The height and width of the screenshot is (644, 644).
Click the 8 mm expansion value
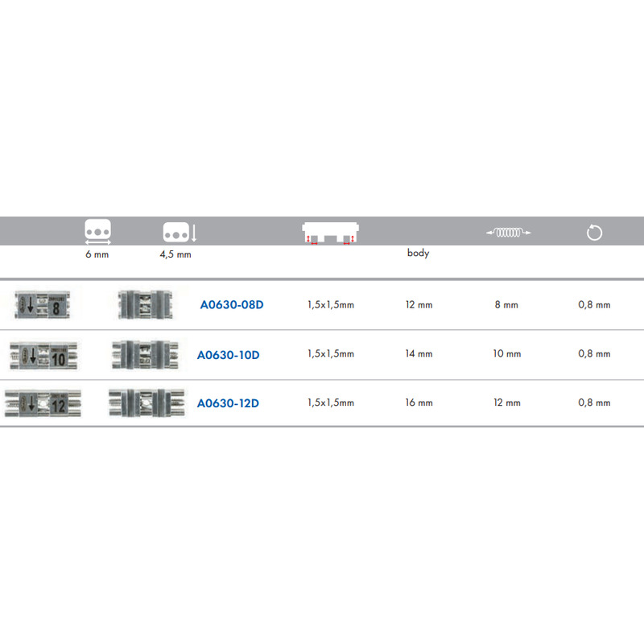pyautogui.click(x=506, y=305)
